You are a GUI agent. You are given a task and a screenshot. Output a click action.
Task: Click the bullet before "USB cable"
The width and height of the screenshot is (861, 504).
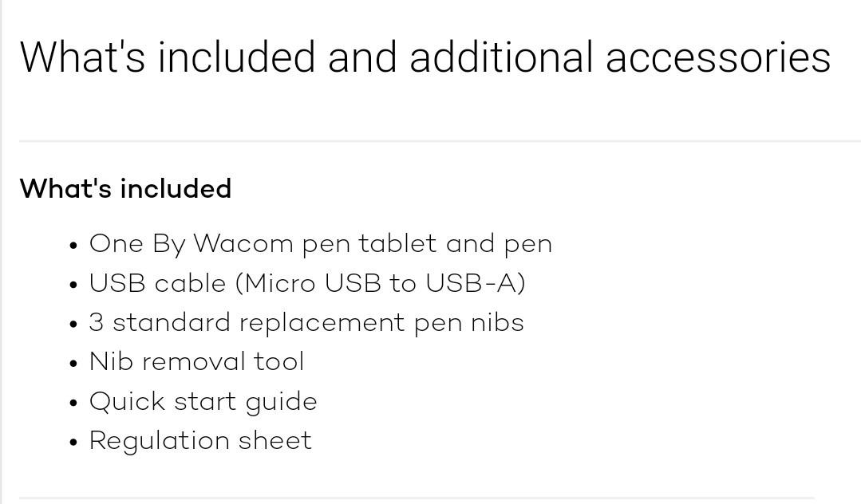click(74, 285)
